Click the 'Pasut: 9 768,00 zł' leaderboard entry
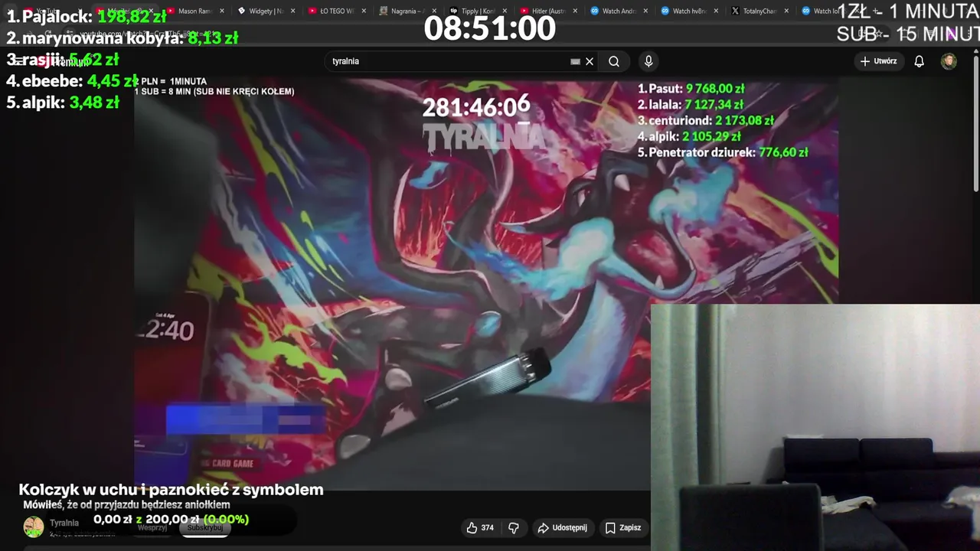 (691, 89)
